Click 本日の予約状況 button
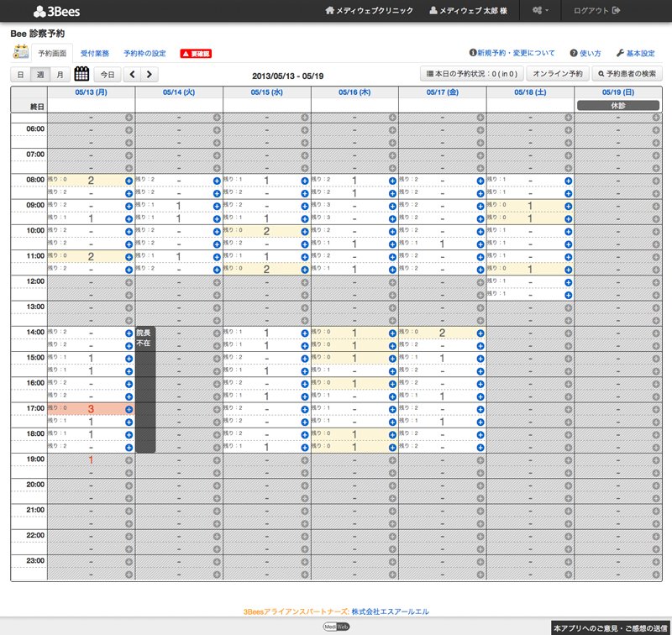 pyautogui.click(x=471, y=74)
